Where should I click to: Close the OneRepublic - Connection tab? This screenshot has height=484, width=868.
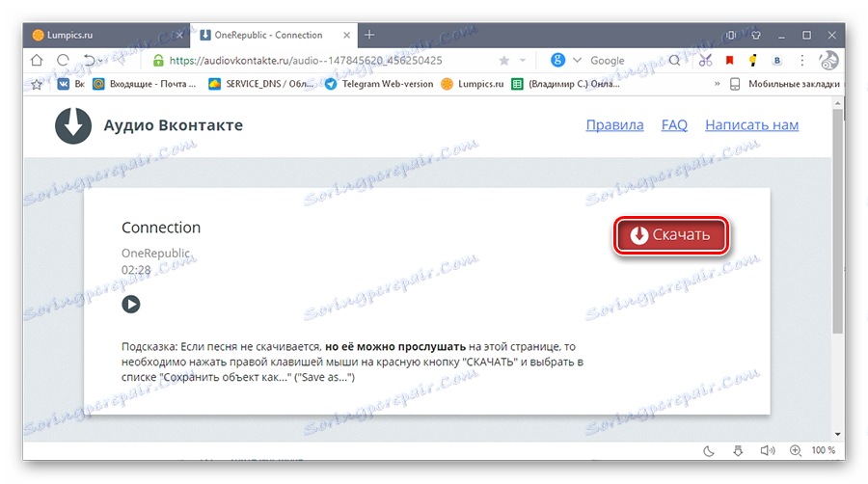(x=346, y=35)
